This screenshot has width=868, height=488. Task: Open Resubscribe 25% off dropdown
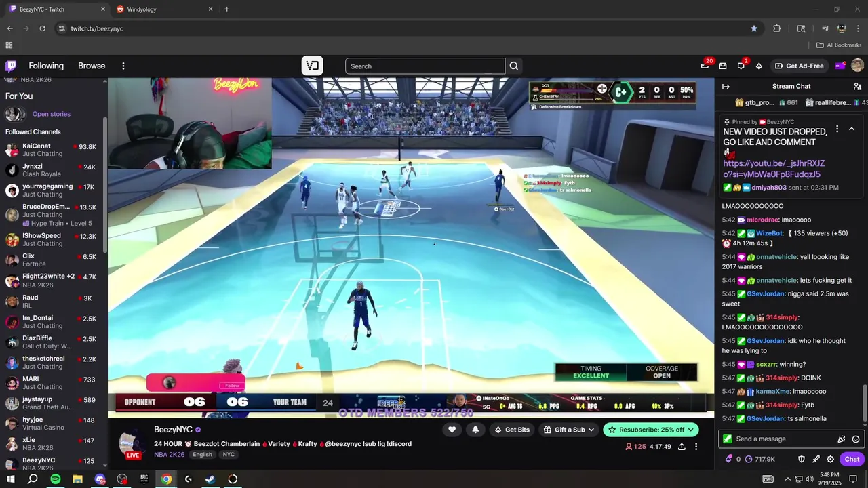point(651,430)
